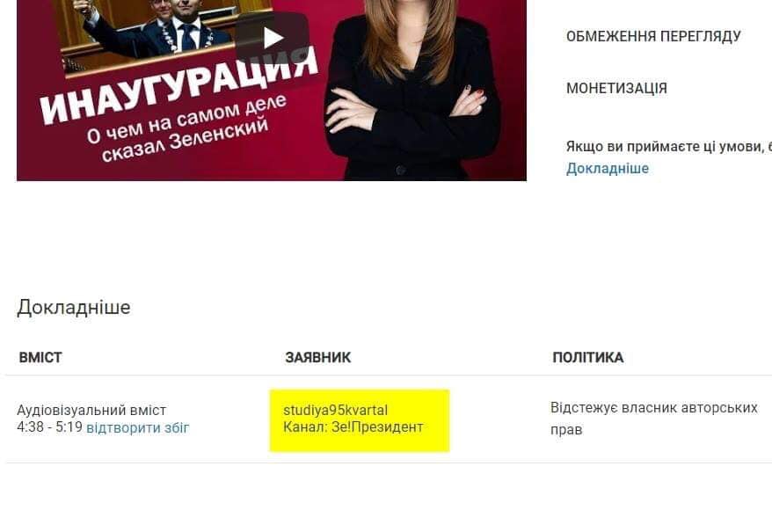Click the Докладніше section heading
Image resolution: width=772 pixels, height=532 pixels.
[74, 308]
